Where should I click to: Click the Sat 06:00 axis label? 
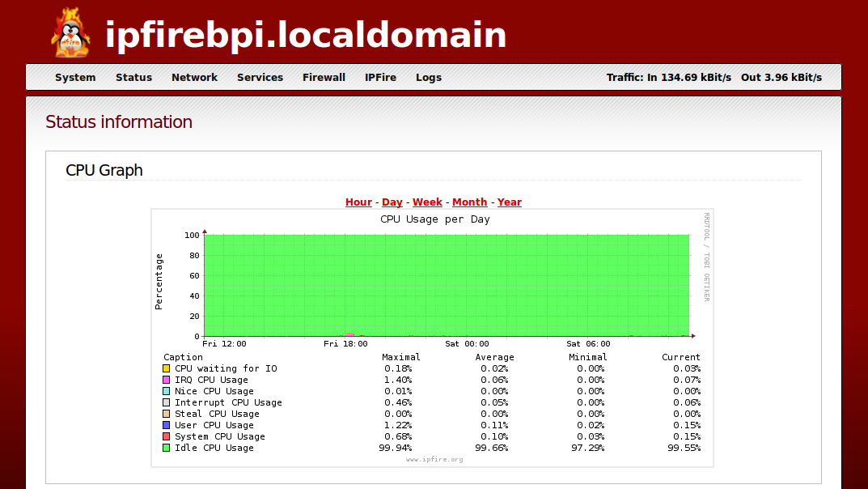[x=588, y=344]
